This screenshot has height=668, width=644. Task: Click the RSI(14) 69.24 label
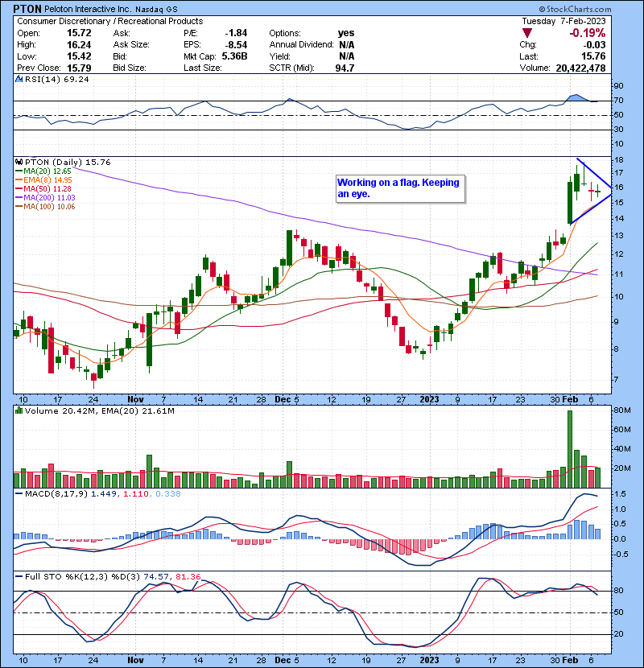[x=56, y=79]
